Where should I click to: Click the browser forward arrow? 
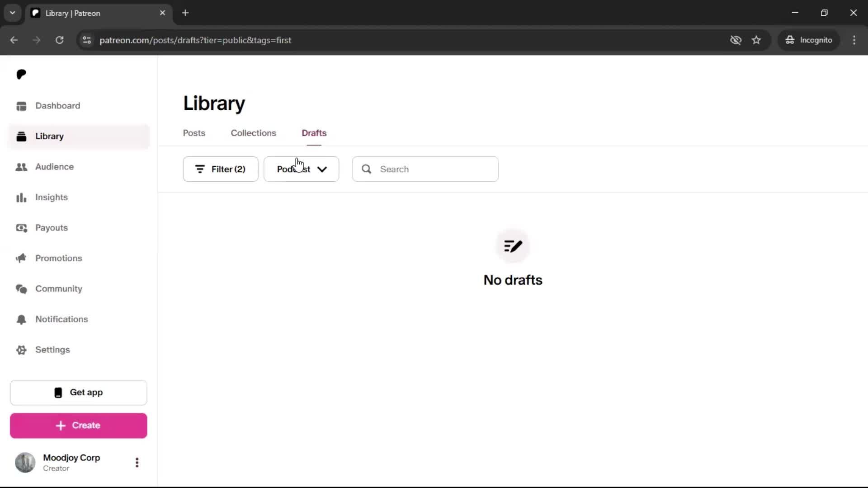coord(37,40)
